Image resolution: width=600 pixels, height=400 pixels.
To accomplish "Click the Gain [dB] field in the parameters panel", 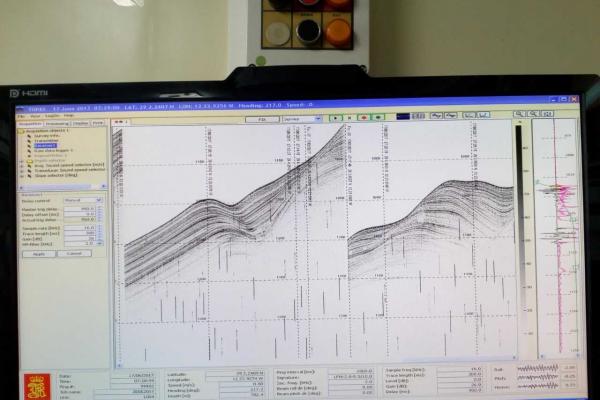I will click(80, 238).
